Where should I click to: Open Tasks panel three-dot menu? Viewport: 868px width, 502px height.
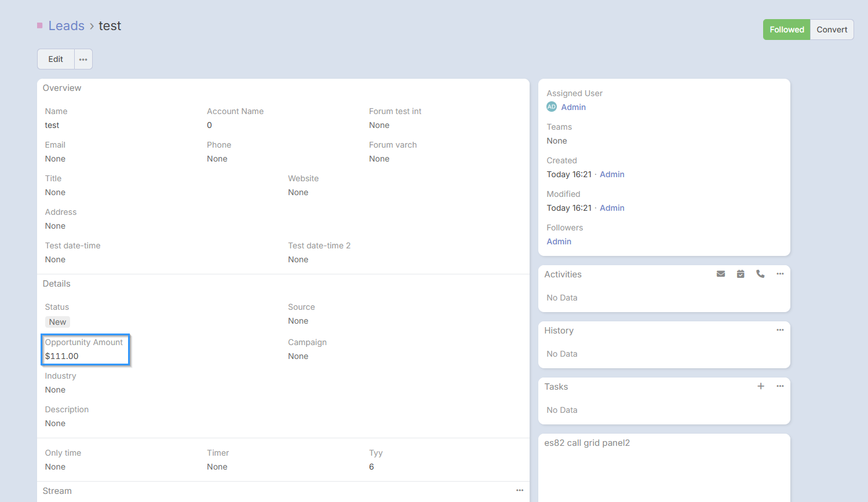780,386
